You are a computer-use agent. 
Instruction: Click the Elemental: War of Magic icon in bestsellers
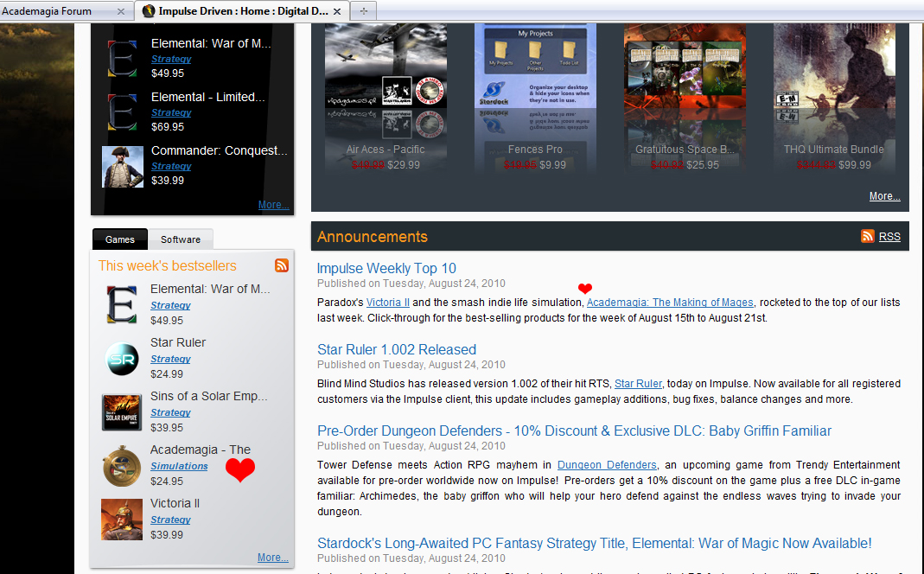122,304
